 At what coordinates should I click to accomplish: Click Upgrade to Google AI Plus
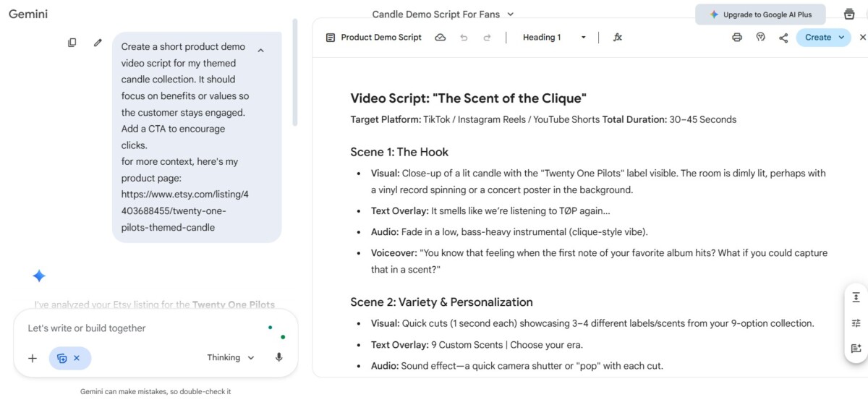[x=760, y=14]
